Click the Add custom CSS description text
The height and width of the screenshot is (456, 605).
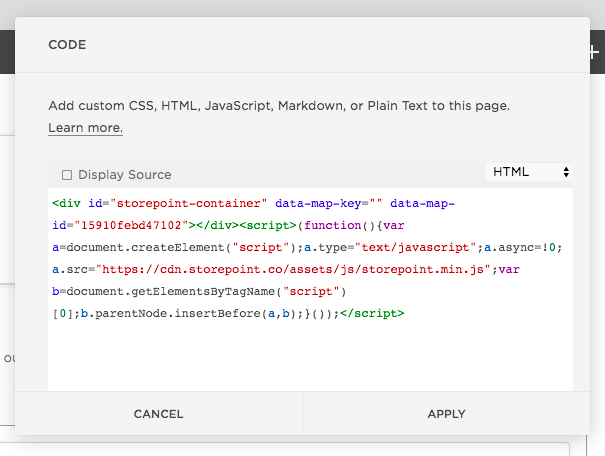click(279, 106)
